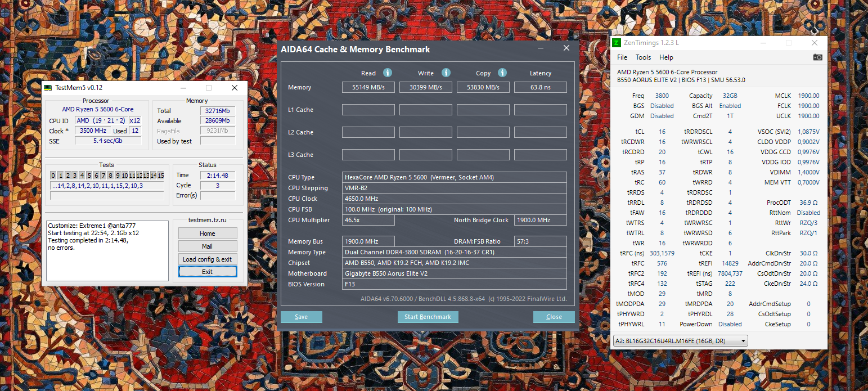The image size is (868, 391).
Task: Click the empty L2 Cache write field
Action: tap(426, 132)
